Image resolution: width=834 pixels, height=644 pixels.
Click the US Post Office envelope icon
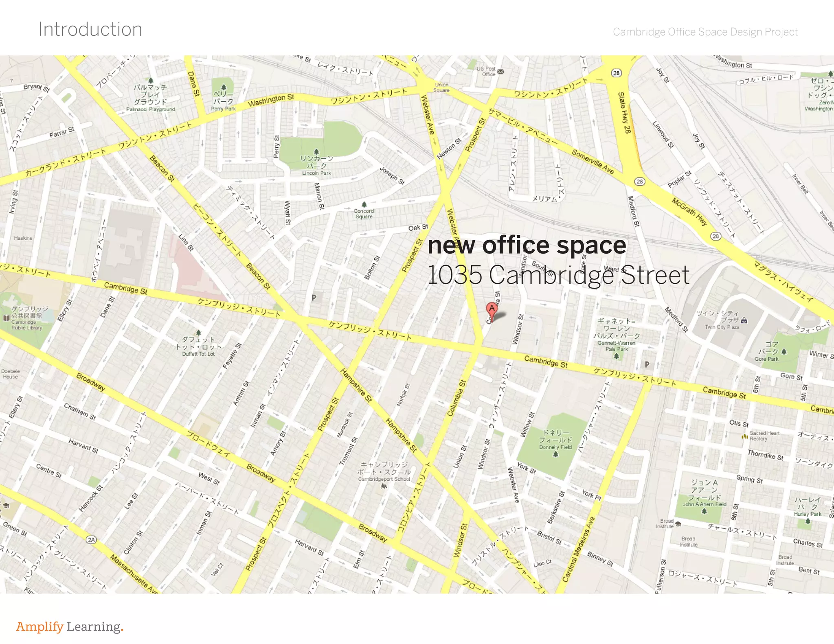(501, 72)
